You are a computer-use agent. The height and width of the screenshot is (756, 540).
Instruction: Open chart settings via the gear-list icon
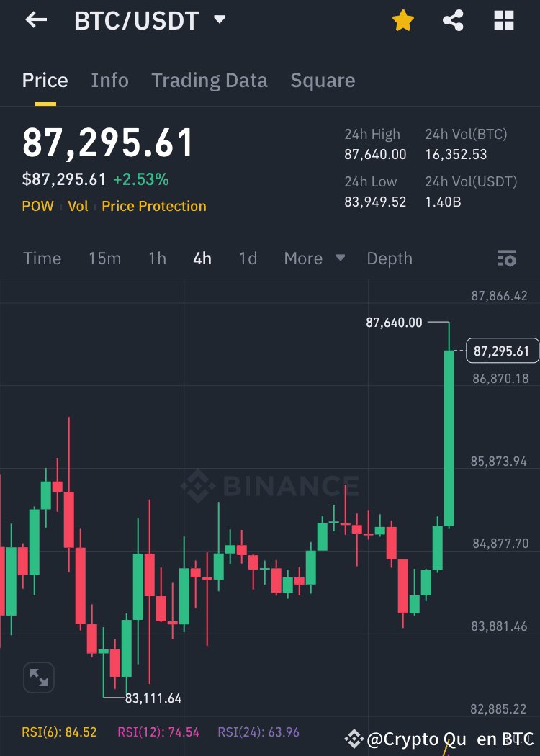506,258
